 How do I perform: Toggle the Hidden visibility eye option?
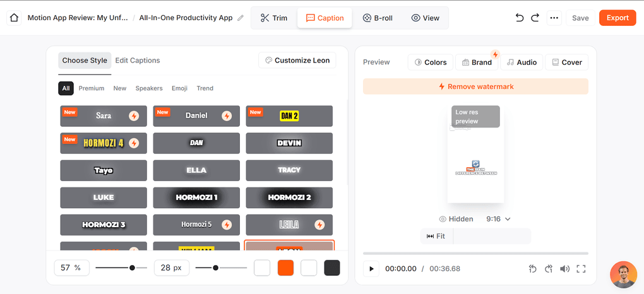pyautogui.click(x=456, y=219)
